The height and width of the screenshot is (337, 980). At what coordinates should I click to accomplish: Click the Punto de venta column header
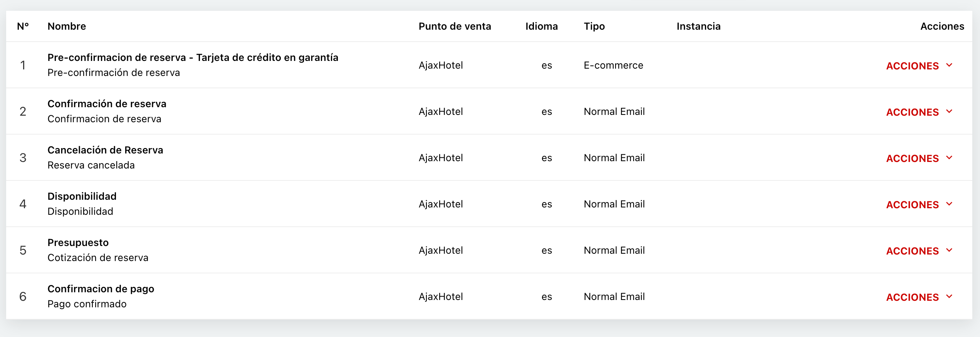(455, 26)
